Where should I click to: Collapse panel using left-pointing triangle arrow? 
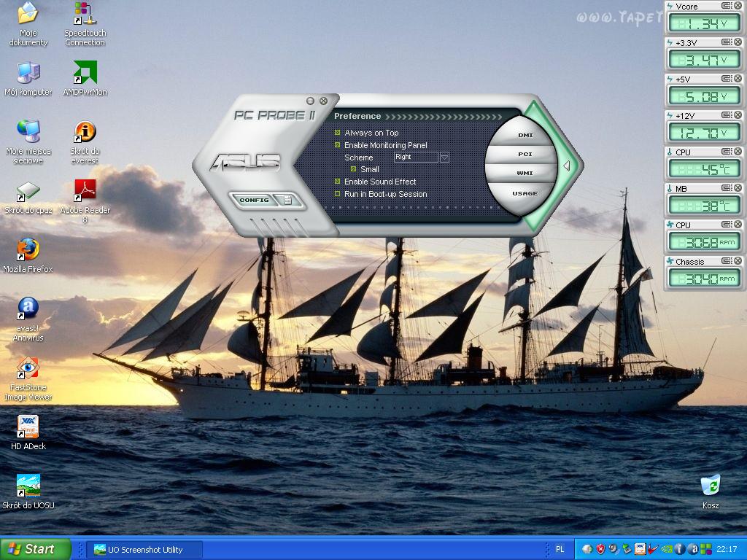click(x=566, y=166)
